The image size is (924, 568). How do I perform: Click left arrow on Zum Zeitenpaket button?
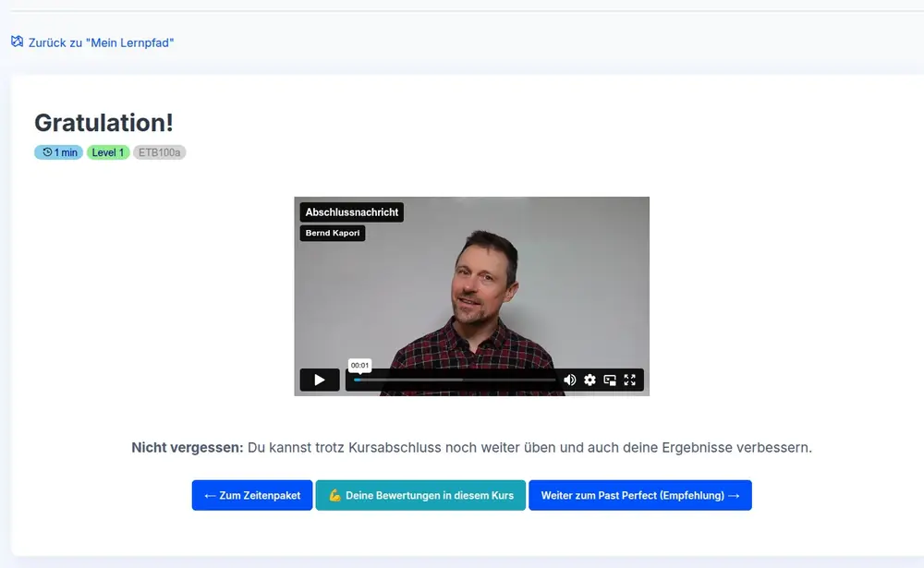tap(210, 496)
